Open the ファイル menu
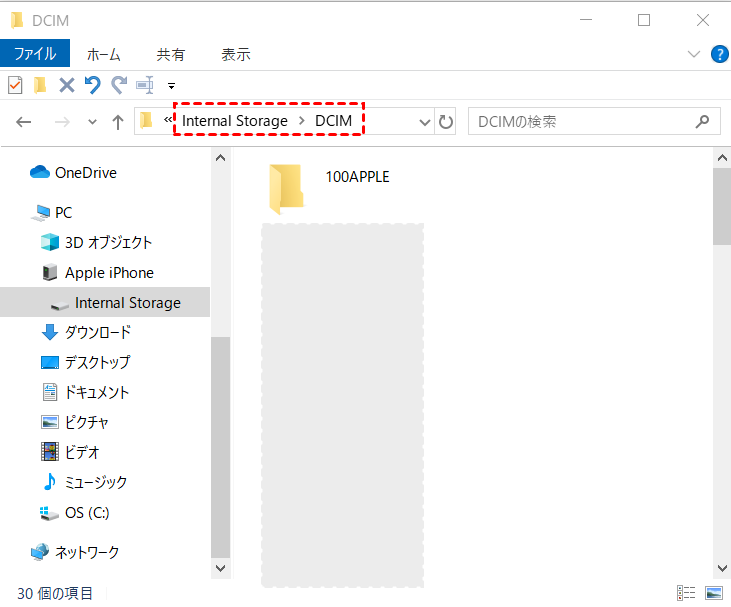 [x=34, y=54]
